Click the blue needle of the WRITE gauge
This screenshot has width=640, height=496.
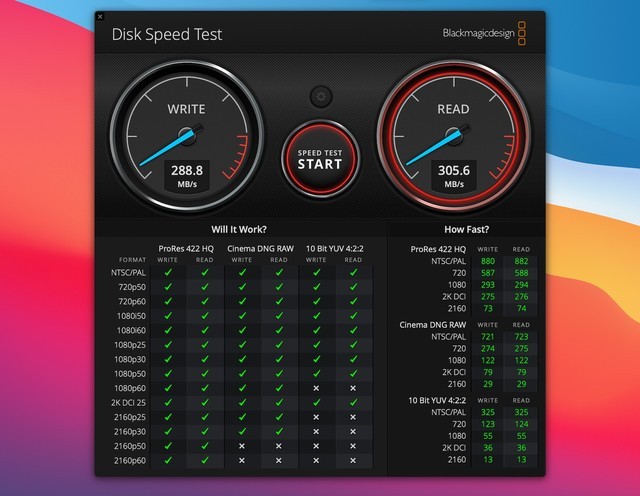pyautogui.click(x=168, y=147)
